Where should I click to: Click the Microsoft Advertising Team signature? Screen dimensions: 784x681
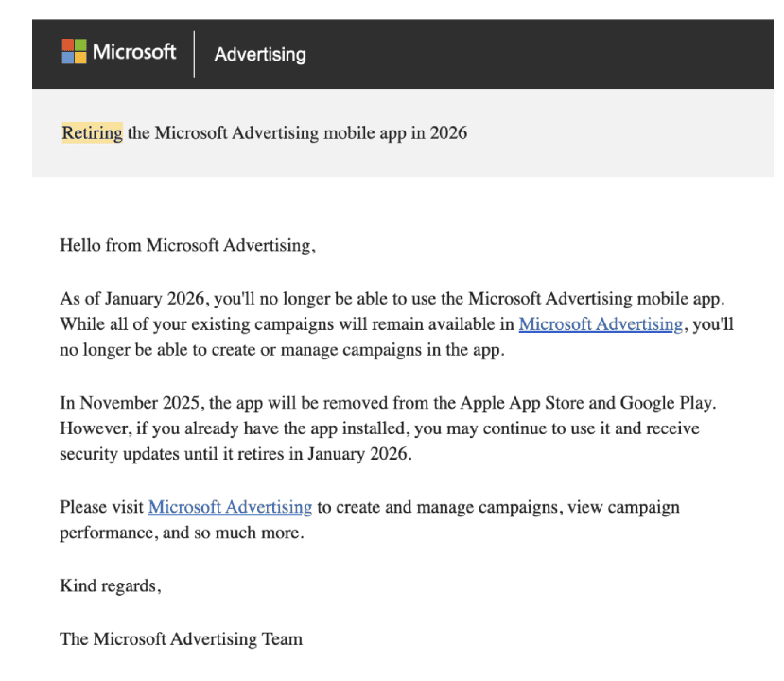[181, 638]
